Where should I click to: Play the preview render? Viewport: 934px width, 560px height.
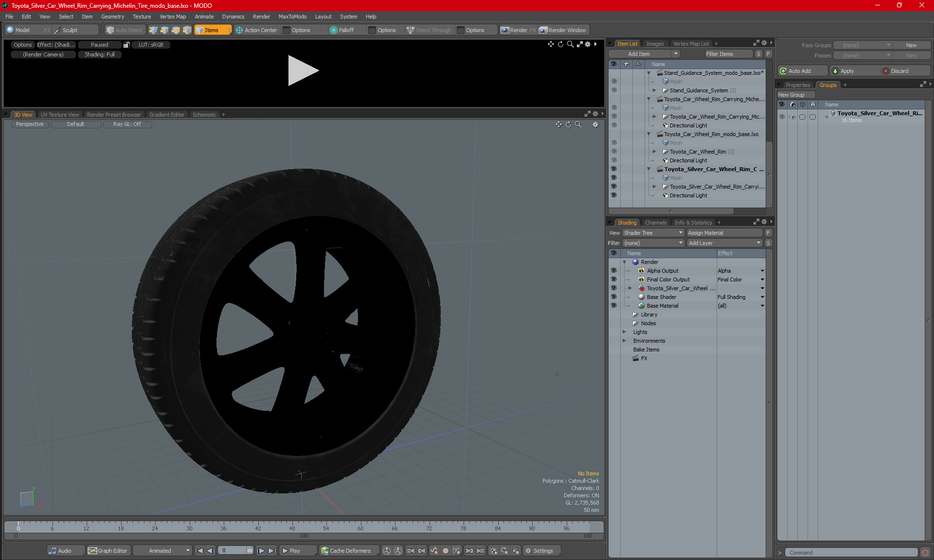pos(303,70)
